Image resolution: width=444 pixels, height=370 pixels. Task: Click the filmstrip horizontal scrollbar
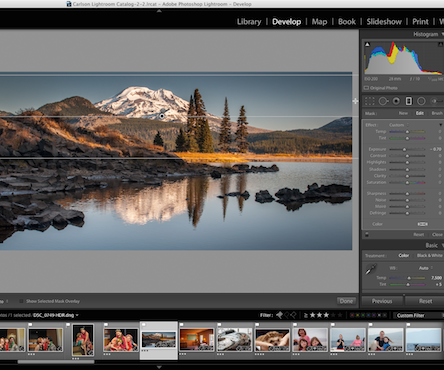pyautogui.click(x=56, y=362)
